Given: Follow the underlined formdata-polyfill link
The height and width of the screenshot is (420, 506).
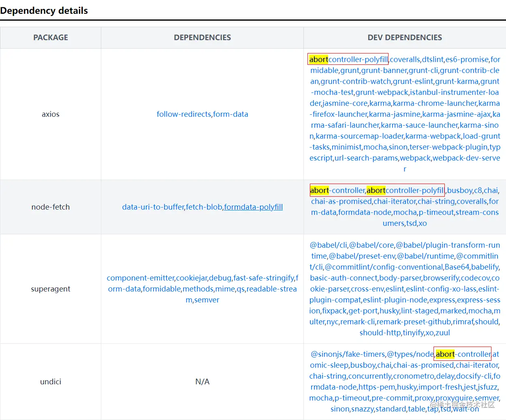Looking at the screenshot, I should point(254,207).
